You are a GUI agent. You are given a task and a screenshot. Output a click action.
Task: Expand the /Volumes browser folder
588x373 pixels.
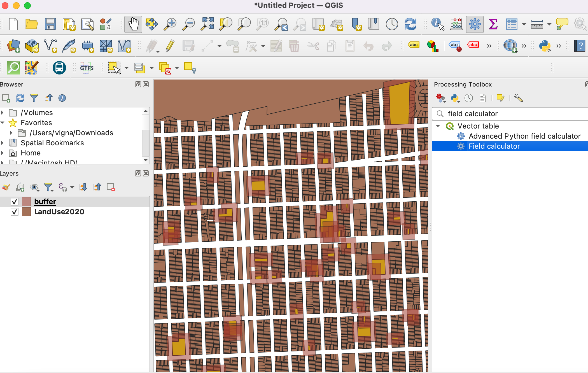coord(3,113)
